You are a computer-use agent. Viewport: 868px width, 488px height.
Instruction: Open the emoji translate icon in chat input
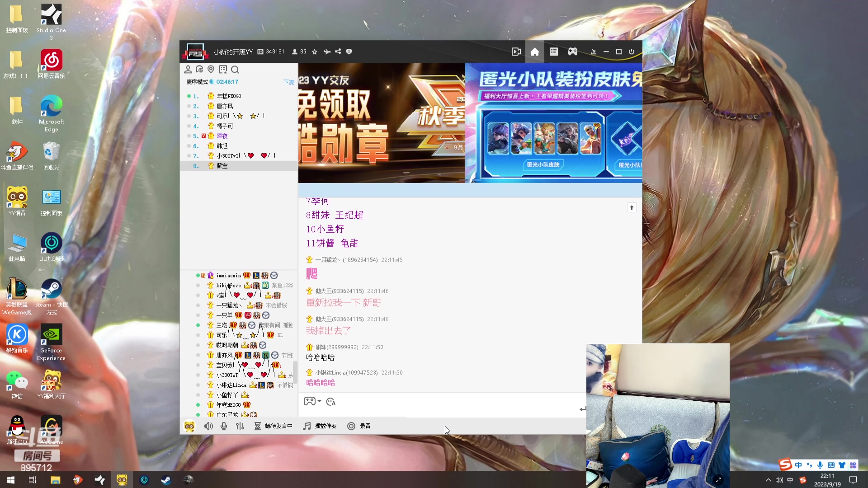click(331, 402)
